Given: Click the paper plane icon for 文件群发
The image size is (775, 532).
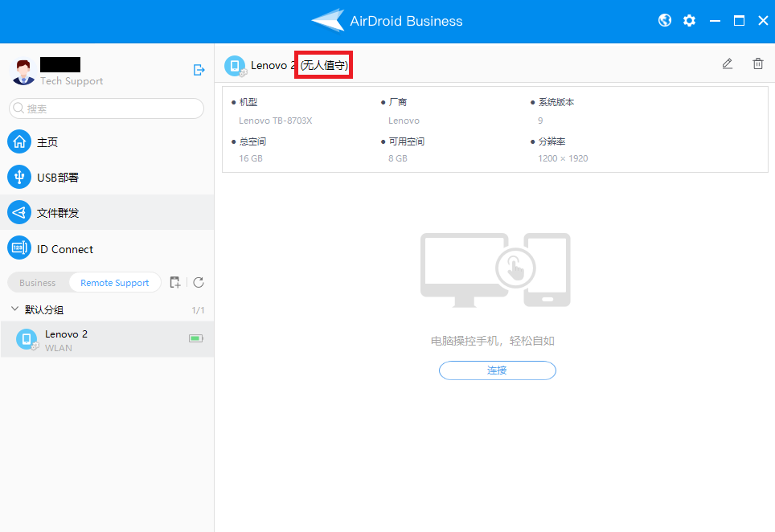Looking at the screenshot, I should (19, 212).
